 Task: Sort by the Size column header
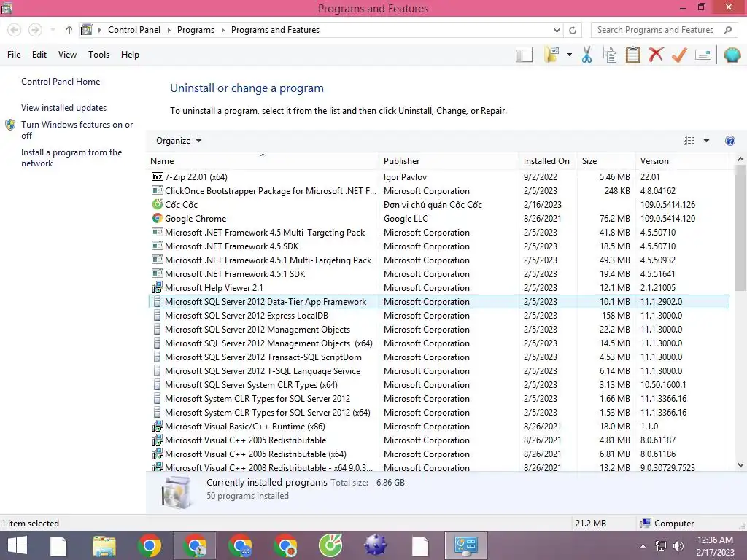(606, 161)
